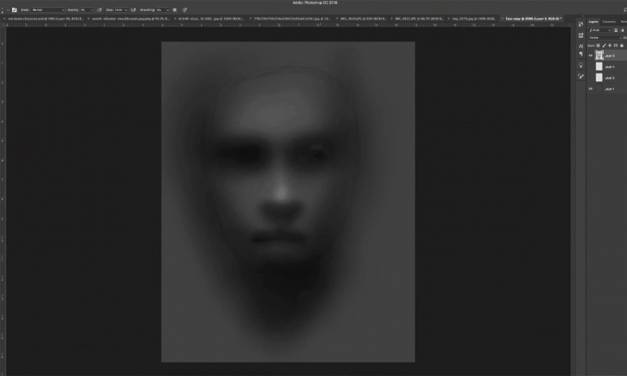Click lock image pixels brush icon

[604, 46]
